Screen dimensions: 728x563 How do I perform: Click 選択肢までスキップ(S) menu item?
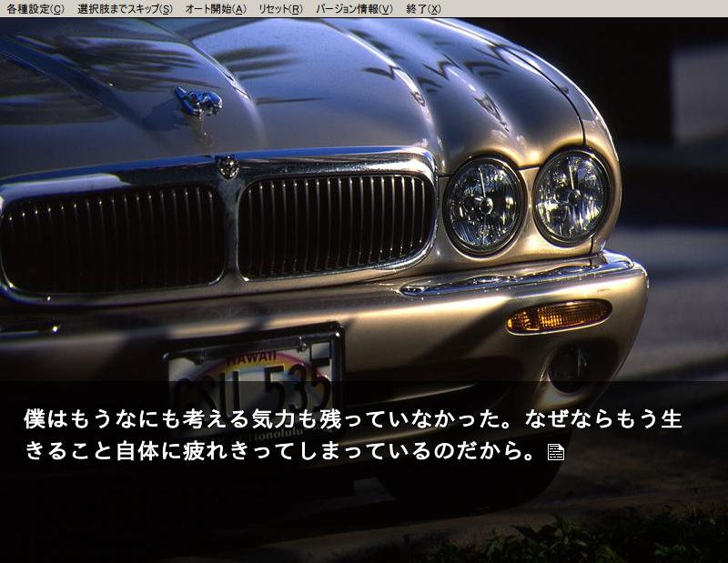point(125,9)
